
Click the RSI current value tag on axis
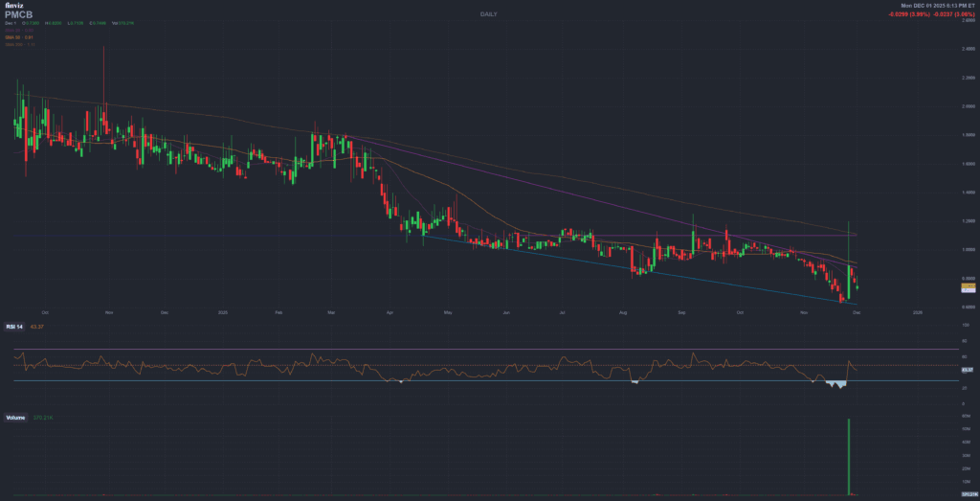[968, 370]
